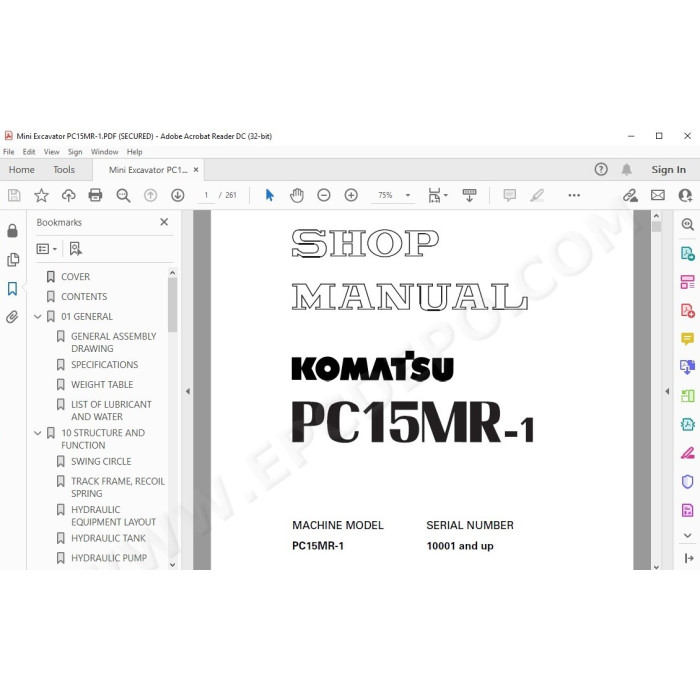Send file by email envelope icon
This screenshot has width=700, height=700.
click(658, 195)
